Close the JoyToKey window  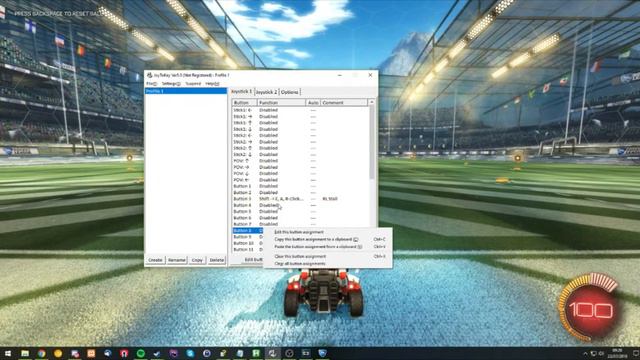point(370,75)
